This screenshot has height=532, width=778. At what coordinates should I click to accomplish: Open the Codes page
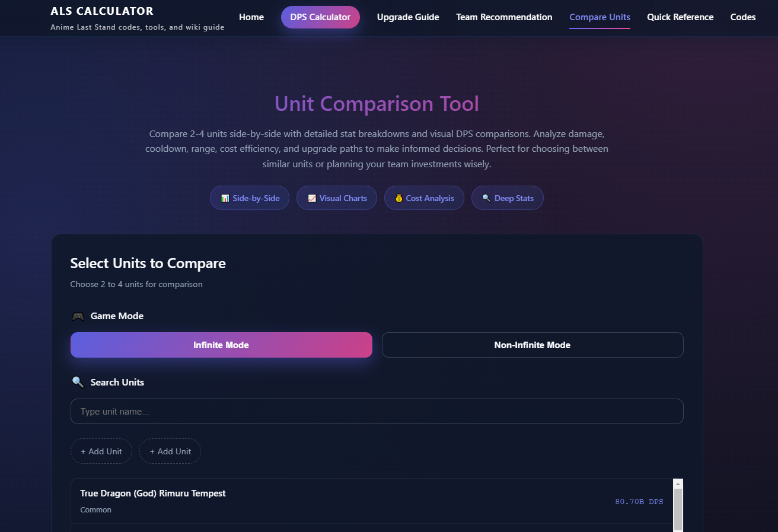(x=743, y=17)
